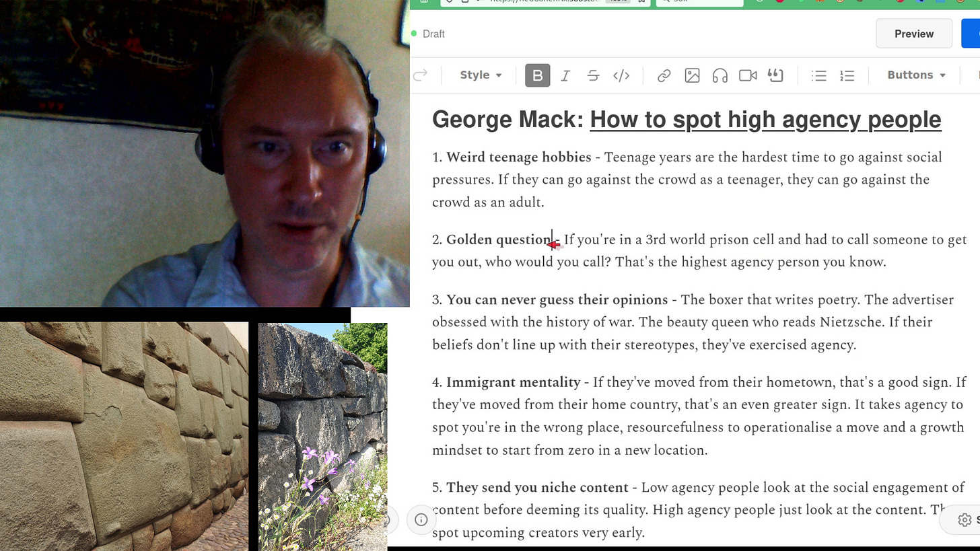
Task: Toggle bold formatting button
Action: coord(537,75)
